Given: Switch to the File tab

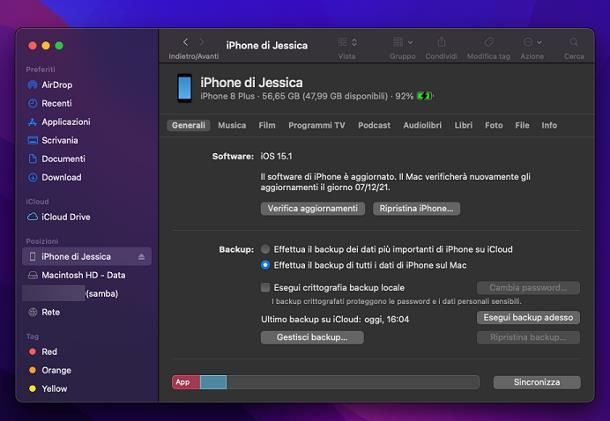Looking at the screenshot, I should (522, 125).
